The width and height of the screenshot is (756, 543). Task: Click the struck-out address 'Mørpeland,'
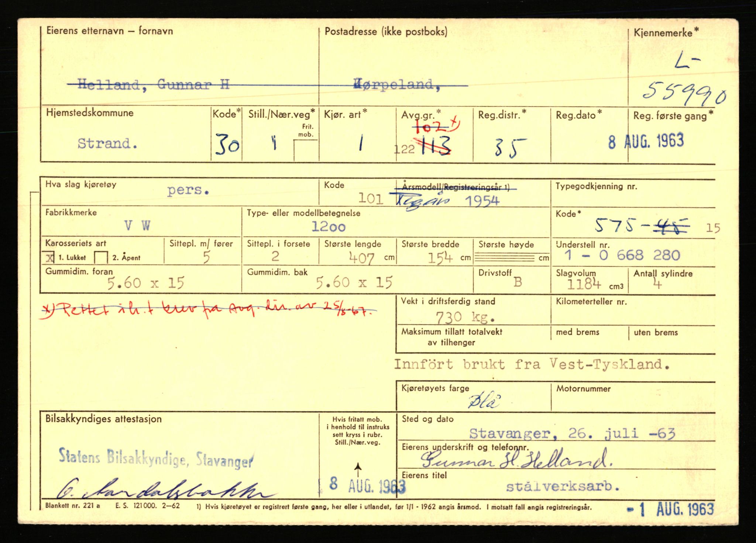[397, 85]
